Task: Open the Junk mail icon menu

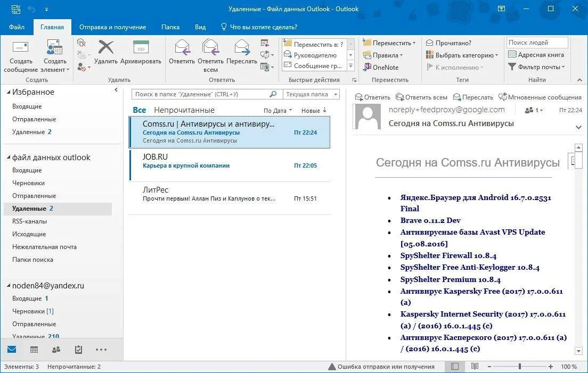Action: (x=84, y=68)
